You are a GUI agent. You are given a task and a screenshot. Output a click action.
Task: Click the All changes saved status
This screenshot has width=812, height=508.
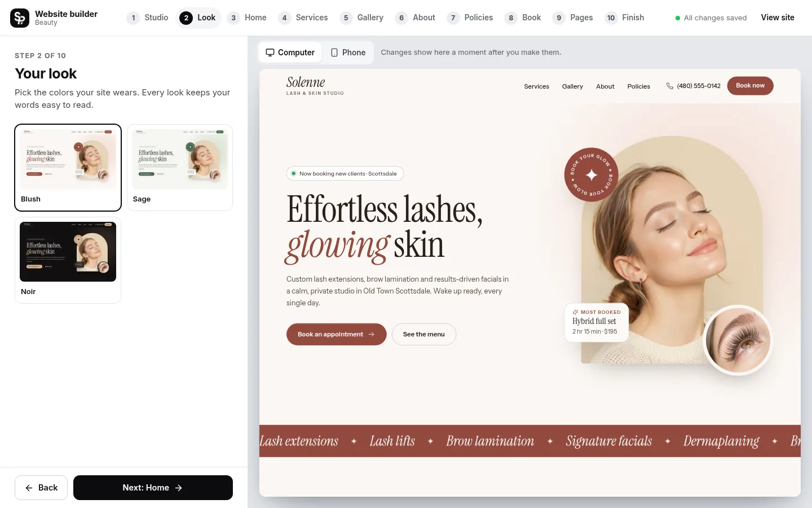711,18
